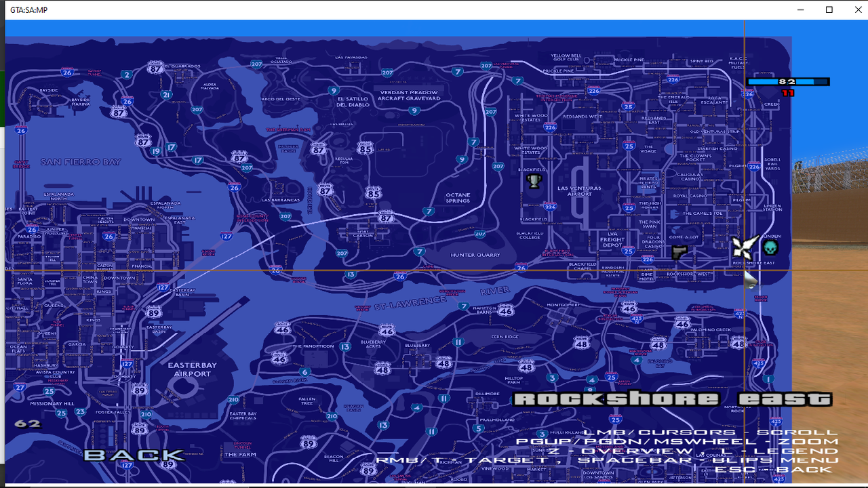This screenshot has height=488, width=868.
Task: Click highway 207 shield below Aldea Malvada
Action: point(197,110)
